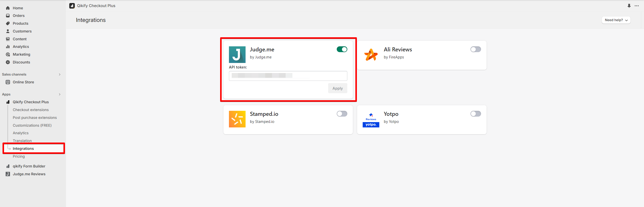
Task: Open the Need help? dropdown
Action: [616, 20]
